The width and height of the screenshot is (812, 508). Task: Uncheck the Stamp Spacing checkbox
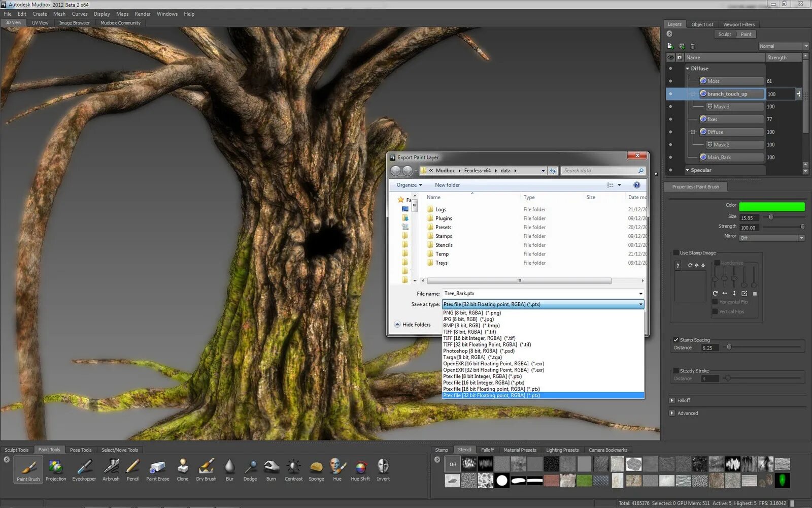(676, 340)
